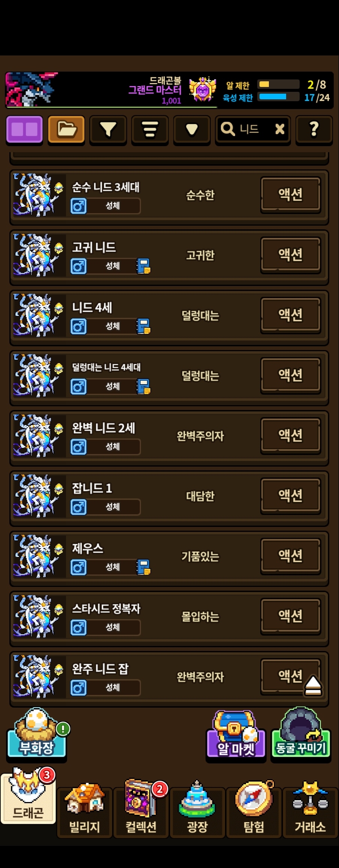Click the memo note icon on 고귀 니드
Screen dimensions: 339x868
[144, 266]
